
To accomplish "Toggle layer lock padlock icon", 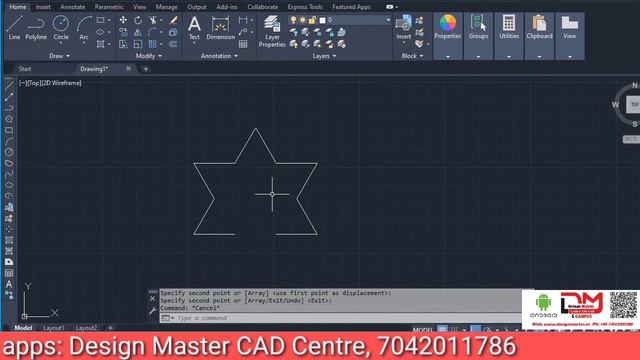I will point(312,20).
